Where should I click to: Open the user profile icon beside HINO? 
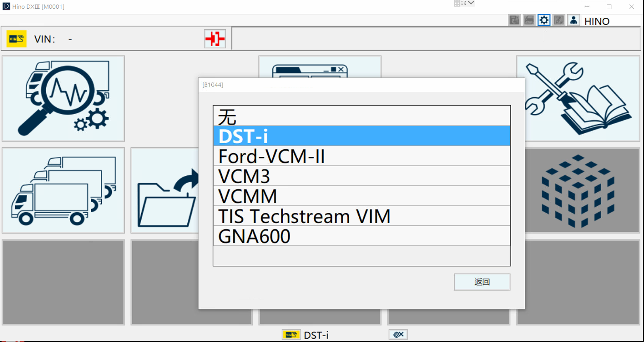[x=573, y=19]
